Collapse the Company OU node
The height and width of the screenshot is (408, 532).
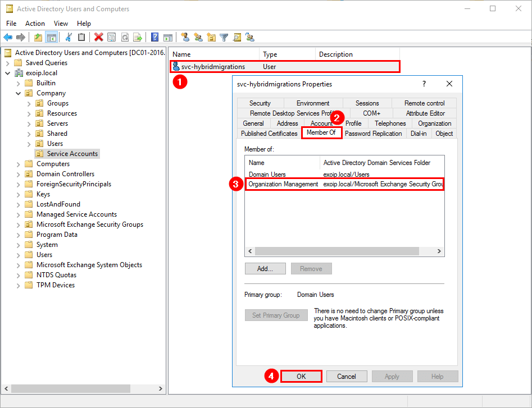[x=19, y=94]
